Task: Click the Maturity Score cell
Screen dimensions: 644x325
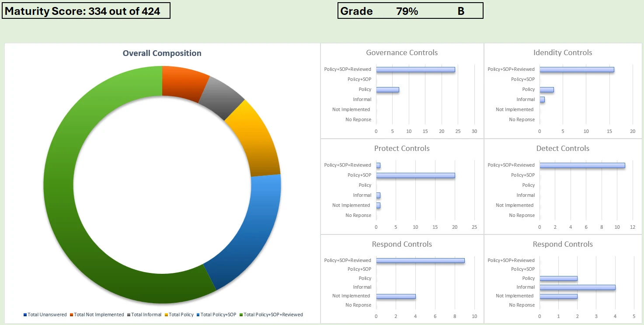Action: [86, 11]
